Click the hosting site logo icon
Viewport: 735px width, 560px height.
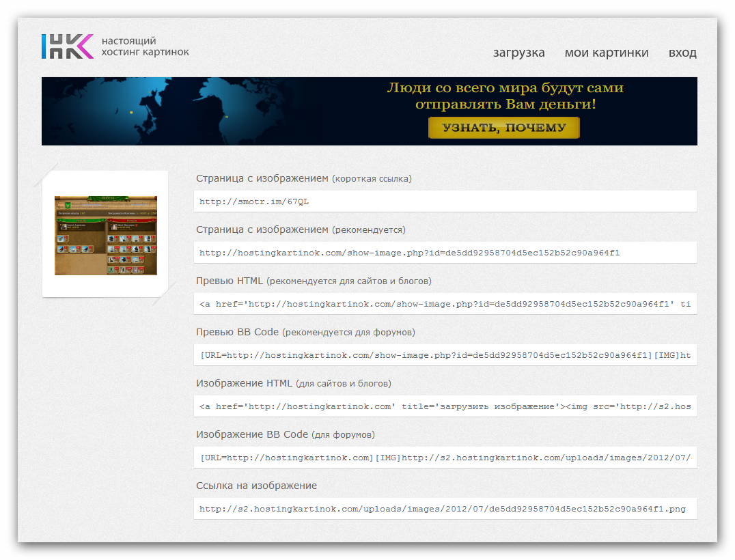[68, 46]
